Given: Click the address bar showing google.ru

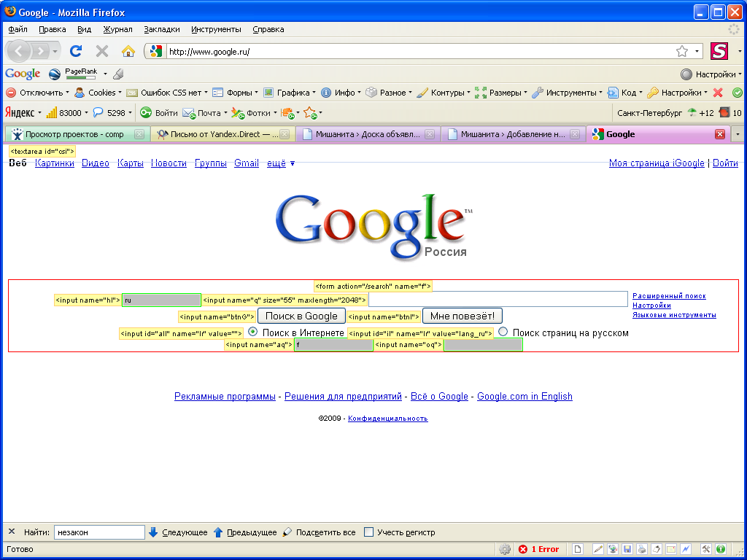Looking at the screenshot, I should coord(419,52).
